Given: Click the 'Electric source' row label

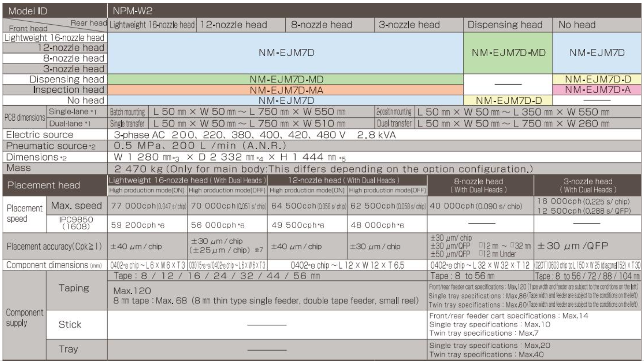Looking at the screenshot, I should coord(55,135).
